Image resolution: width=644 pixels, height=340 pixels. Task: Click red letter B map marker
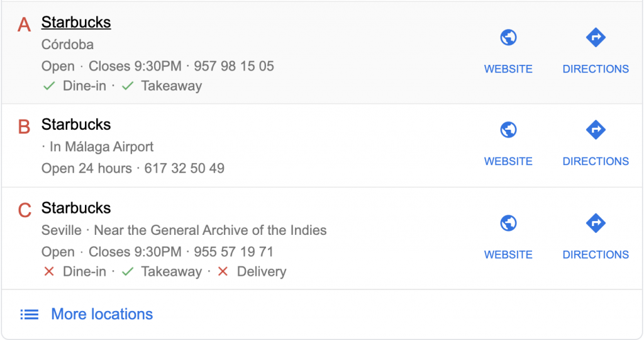[x=25, y=127]
